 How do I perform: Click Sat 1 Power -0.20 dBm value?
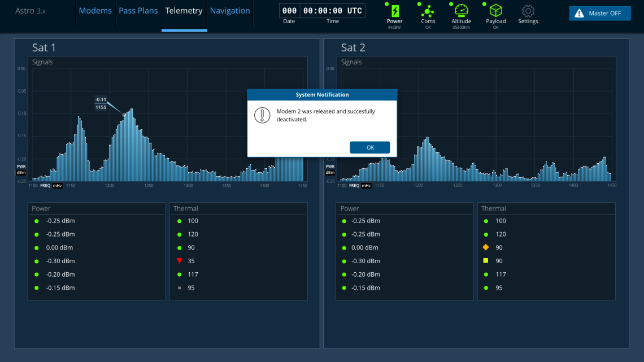60,274
